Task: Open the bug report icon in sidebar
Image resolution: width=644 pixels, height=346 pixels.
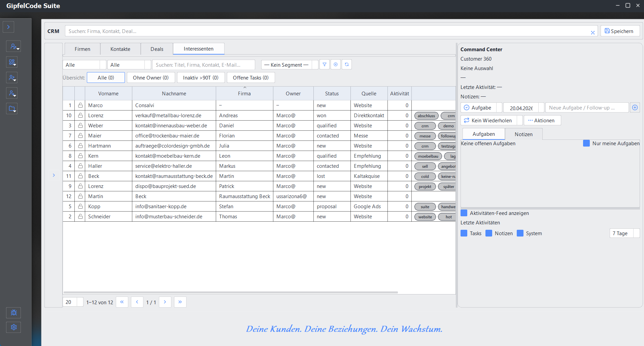Action: point(13,313)
